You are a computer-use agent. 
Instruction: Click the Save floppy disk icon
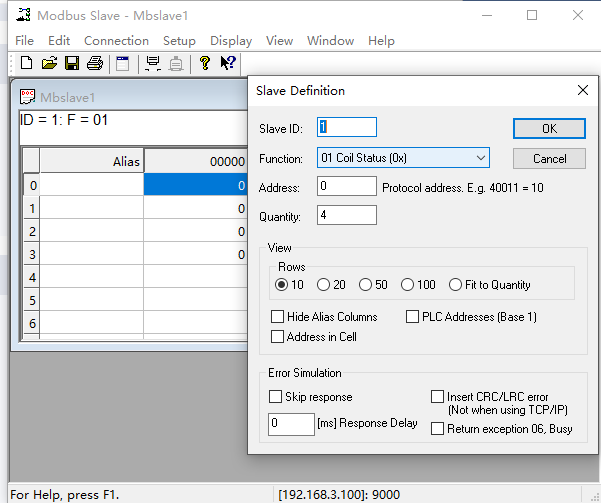pyautogui.click(x=72, y=64)
